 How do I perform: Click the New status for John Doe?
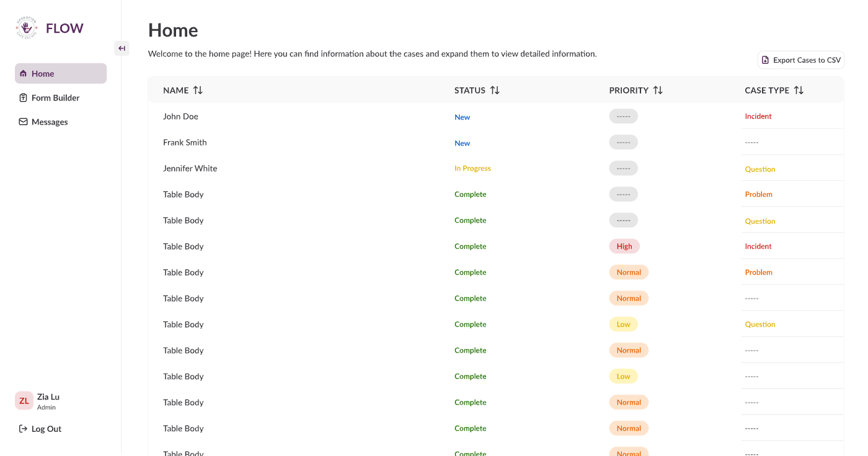[x=463, y=117]
